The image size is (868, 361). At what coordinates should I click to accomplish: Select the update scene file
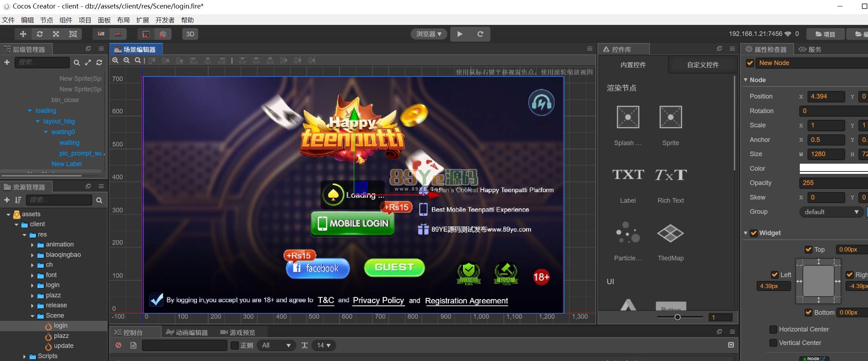click(x=64, y=346)
